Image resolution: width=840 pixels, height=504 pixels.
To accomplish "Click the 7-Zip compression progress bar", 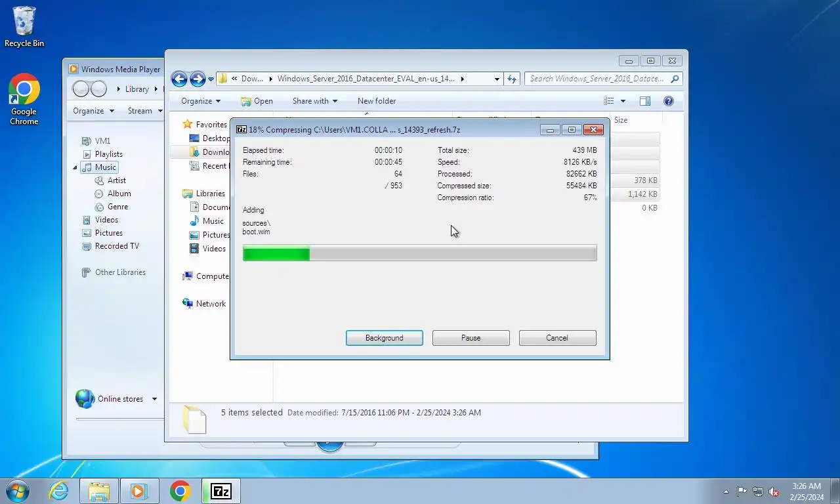I will [x=419, y=253].
